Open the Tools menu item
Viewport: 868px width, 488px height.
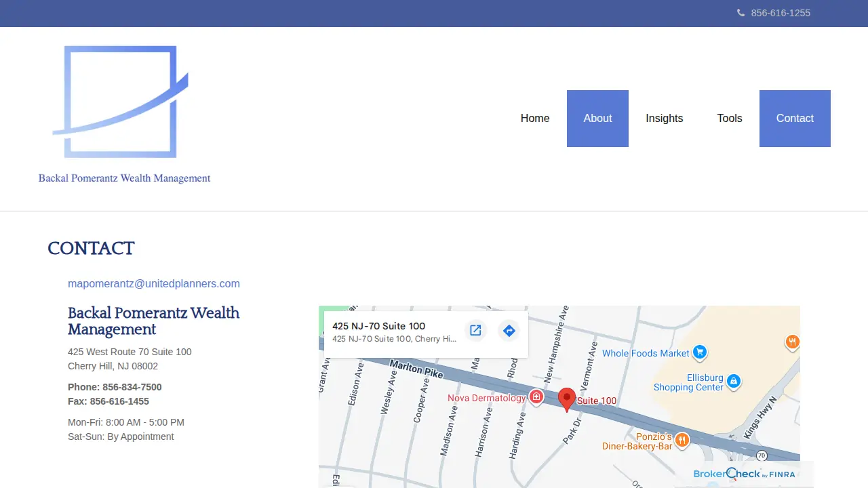click(730, 119)
